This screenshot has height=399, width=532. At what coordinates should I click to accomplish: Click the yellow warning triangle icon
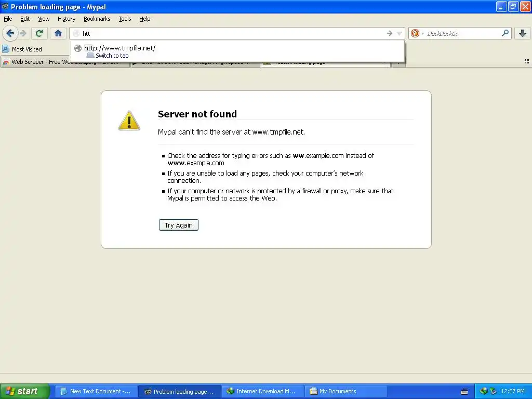point(129,121)
